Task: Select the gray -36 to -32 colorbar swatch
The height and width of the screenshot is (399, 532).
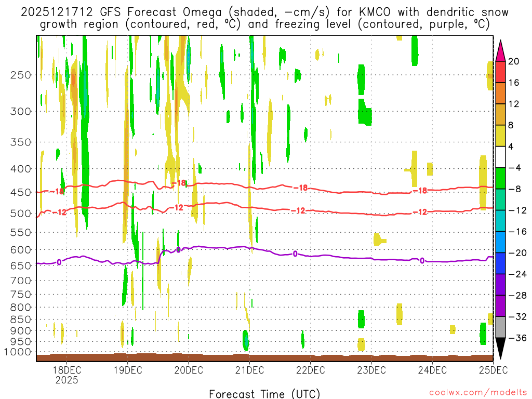Action: tap(500, 327)
